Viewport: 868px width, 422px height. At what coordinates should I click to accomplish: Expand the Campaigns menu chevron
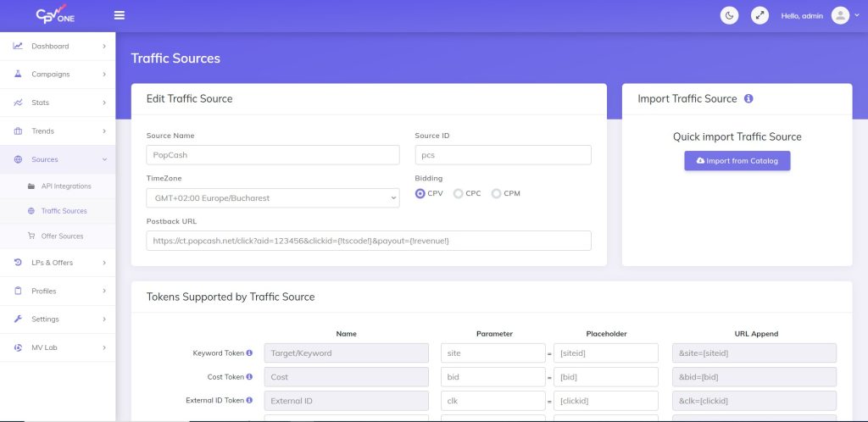(104, 74)
